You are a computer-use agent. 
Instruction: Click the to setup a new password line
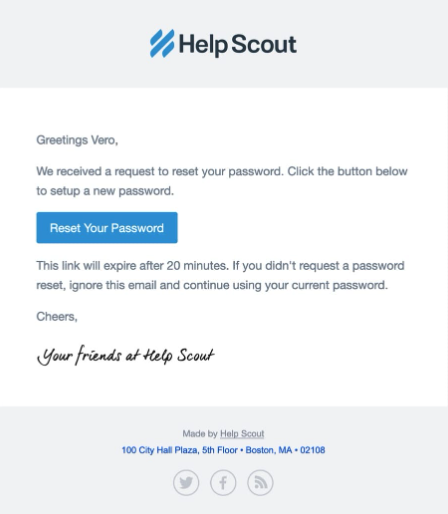point(105,191)
